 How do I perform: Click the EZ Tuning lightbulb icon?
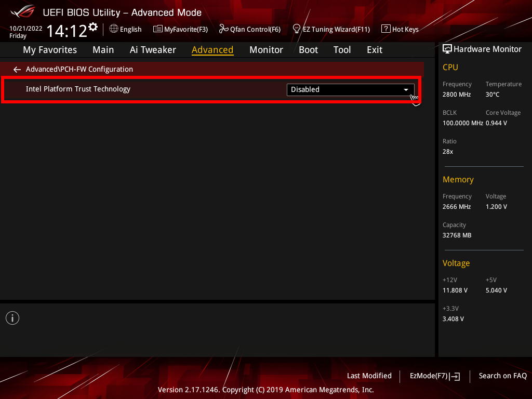tap(296, 29)
